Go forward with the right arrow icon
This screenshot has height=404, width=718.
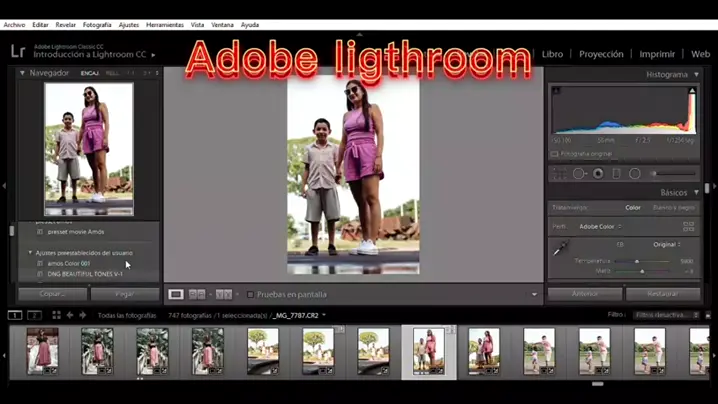tap(82, 315)
